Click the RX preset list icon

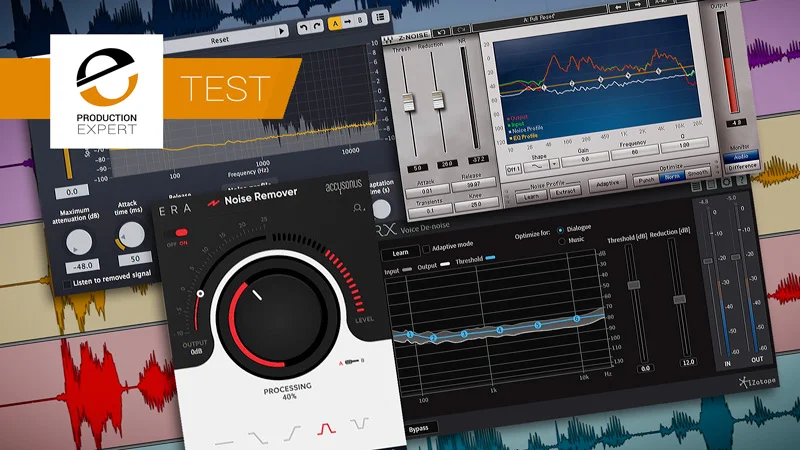pyautogui.click(x=696, y=187)
